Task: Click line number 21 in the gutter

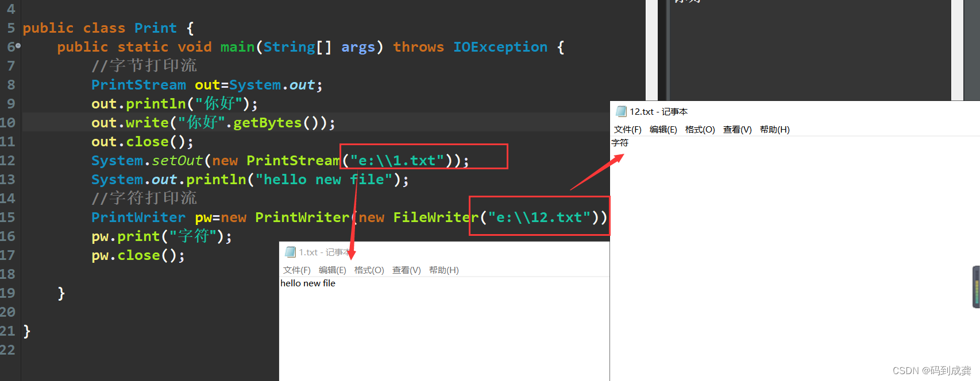Action: pos(8,331)
